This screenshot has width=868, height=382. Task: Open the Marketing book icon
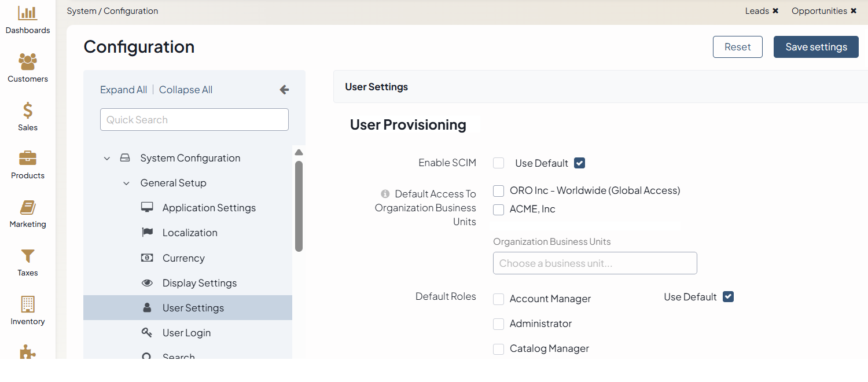tap(27, 207)
